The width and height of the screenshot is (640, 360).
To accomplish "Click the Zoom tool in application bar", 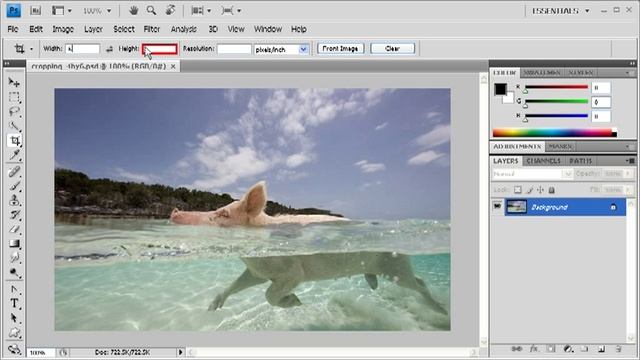I will tap(151, 11).
